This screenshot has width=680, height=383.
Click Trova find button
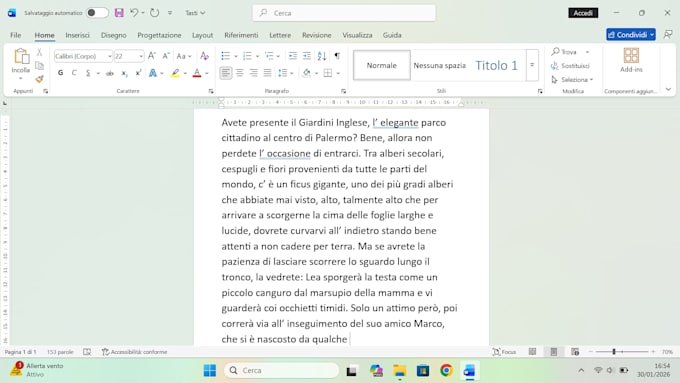pyautogui.click(x=565, y=52)
